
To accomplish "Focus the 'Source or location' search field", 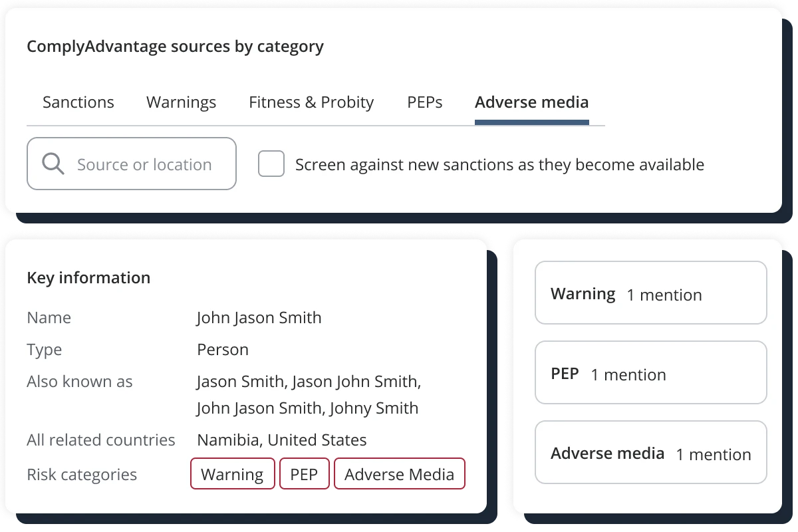I will (132, 164).
